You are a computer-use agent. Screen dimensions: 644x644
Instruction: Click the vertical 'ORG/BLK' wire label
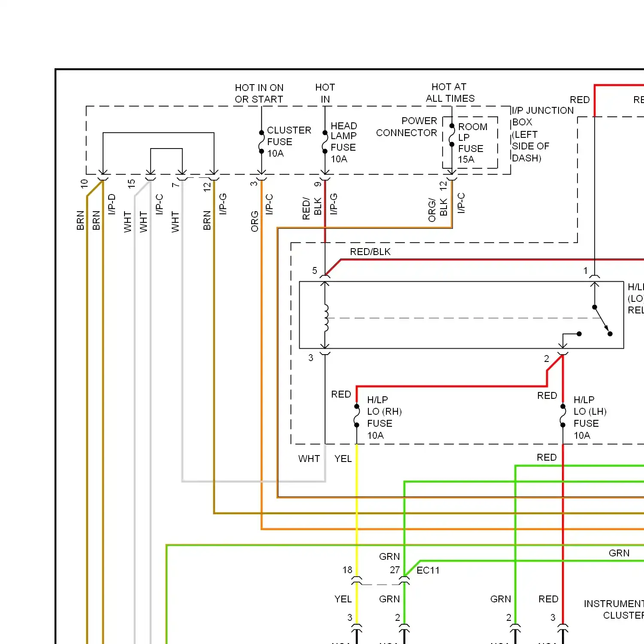[438, 210]
